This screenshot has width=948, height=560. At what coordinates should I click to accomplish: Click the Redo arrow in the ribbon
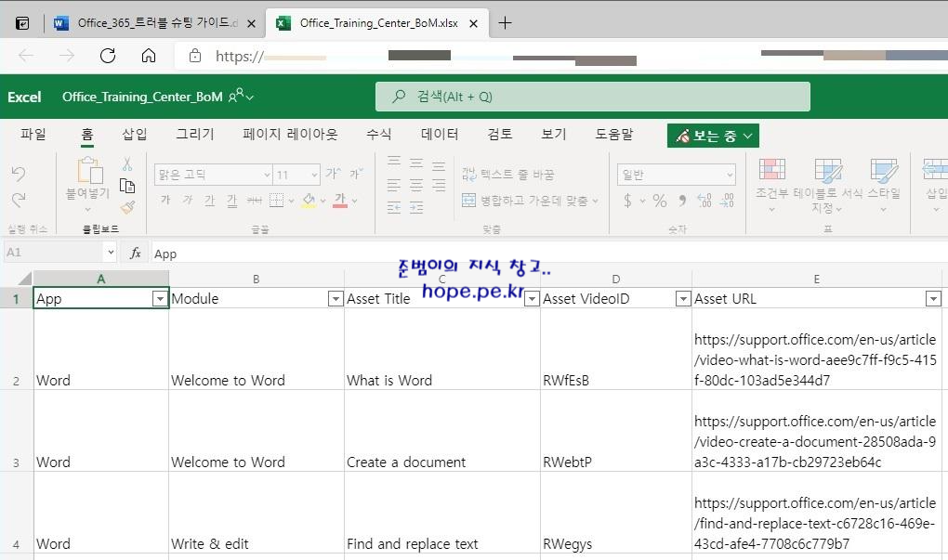[x=19, y=200]
